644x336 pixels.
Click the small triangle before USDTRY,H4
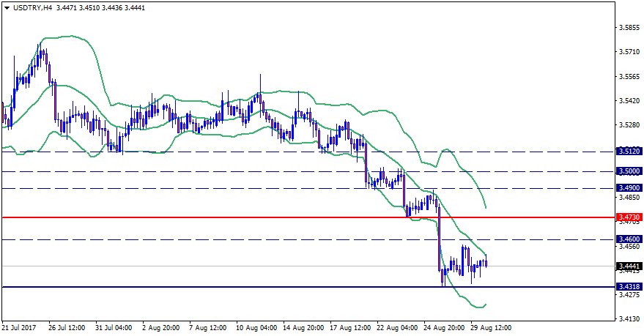[7, 7]
